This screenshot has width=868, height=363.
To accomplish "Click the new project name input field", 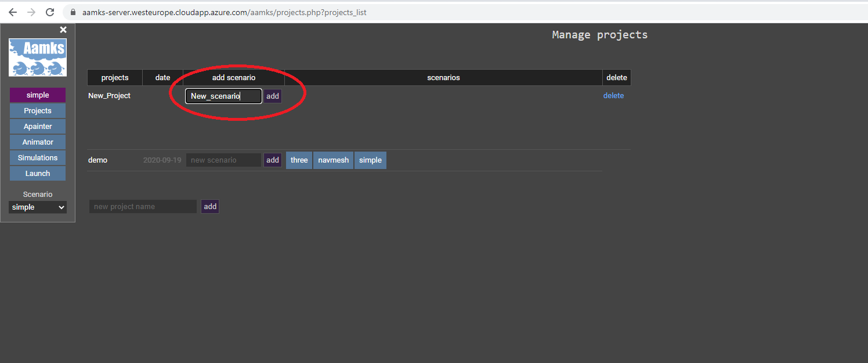I will 143,207.
